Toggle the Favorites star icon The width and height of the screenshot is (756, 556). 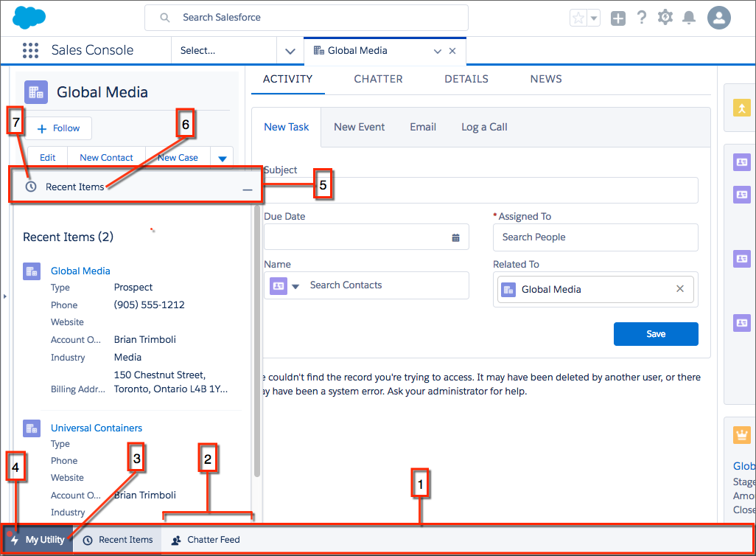click(x=578, y=18)
